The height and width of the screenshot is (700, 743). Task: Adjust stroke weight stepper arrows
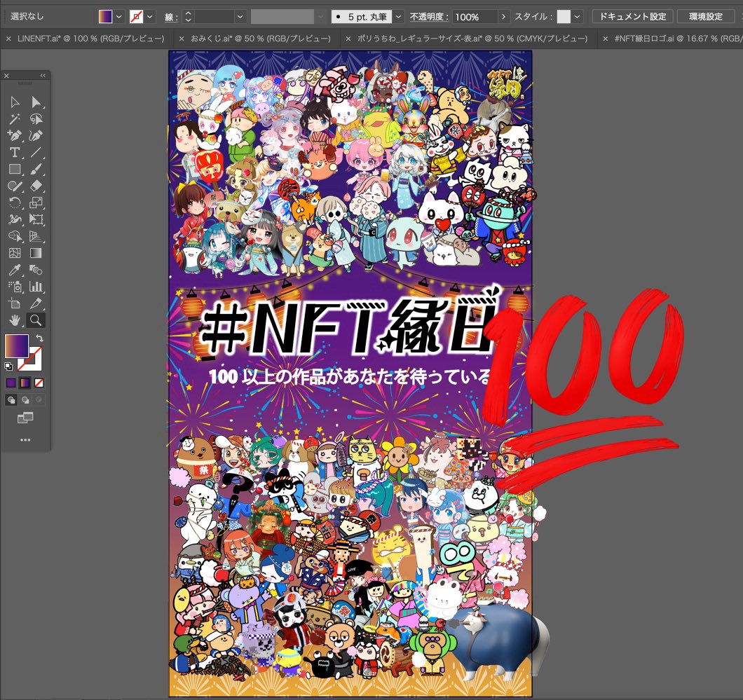[x=188, y=17]
